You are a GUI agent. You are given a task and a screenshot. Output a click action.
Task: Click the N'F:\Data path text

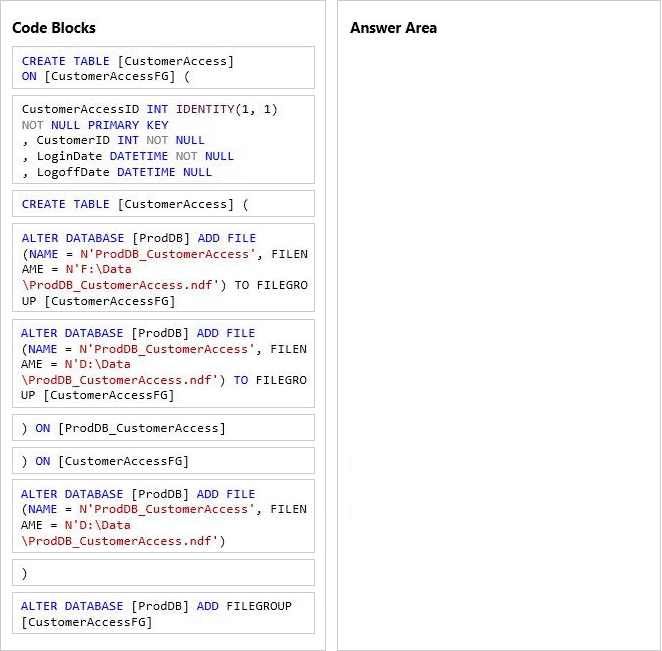pyautogui.click(x=98, y=270)
